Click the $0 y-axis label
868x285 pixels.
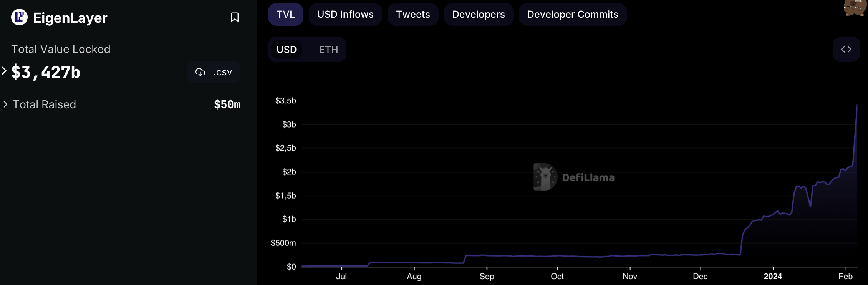tap(291, 267)
